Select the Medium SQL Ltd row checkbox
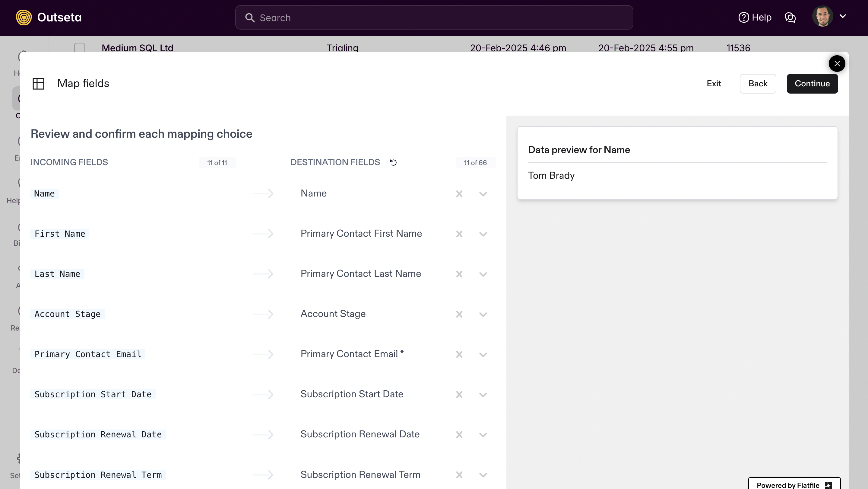Viewport: 868px width, 489px height. [x=80, y=48]
